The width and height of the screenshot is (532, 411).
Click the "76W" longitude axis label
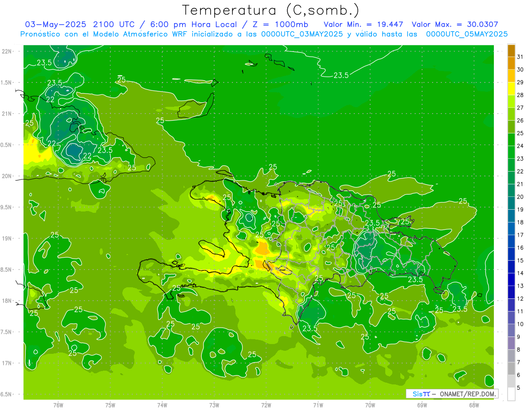(x=58, y=405)
